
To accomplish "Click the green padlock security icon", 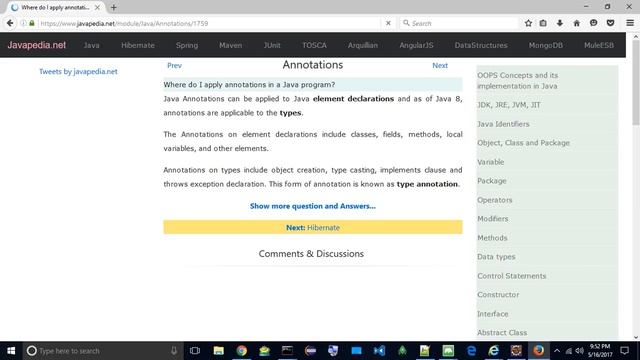I will (x=32, y=23).
